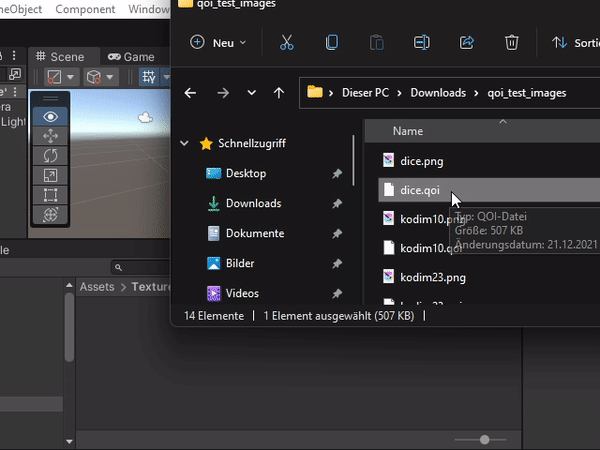The image size is (600, 450).
Task: Select the View tool eye icon in Unity
Action: pyautogui.click(x=50, y=116)
